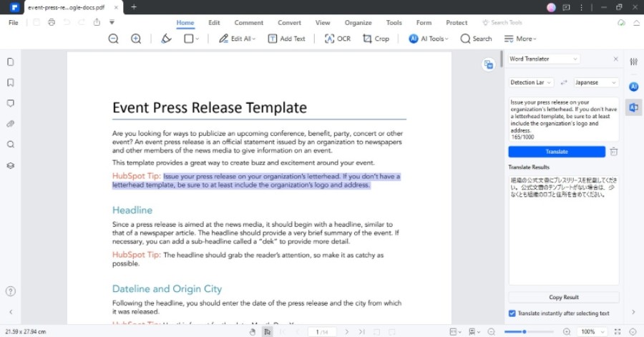
Task: Clear translation text with the trash icon
Action: coord(614,152)
